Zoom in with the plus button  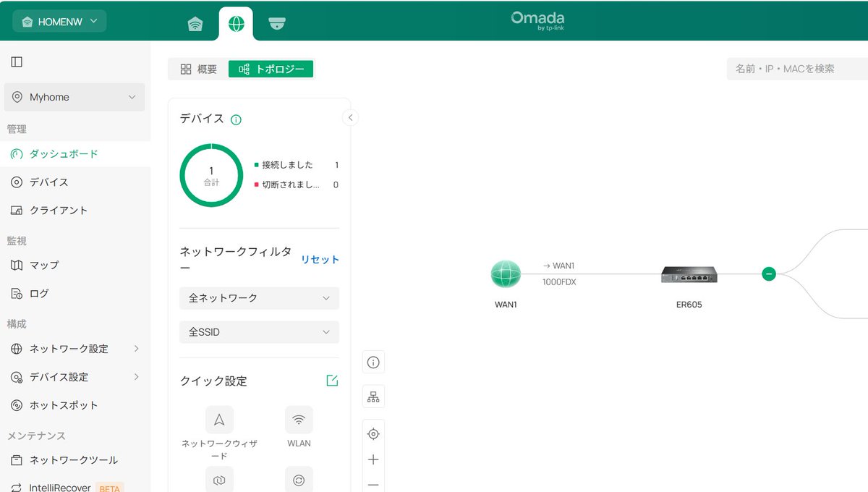point(373,459)
